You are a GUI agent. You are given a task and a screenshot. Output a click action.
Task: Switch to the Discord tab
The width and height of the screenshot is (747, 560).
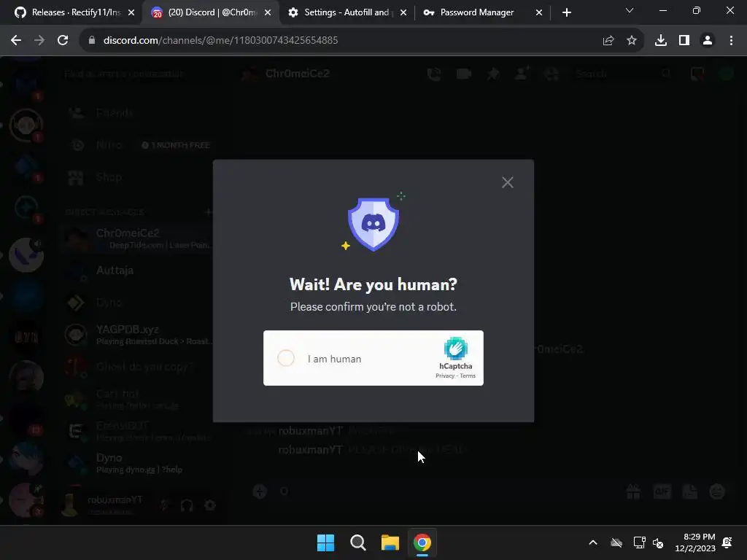pos(212,12)
